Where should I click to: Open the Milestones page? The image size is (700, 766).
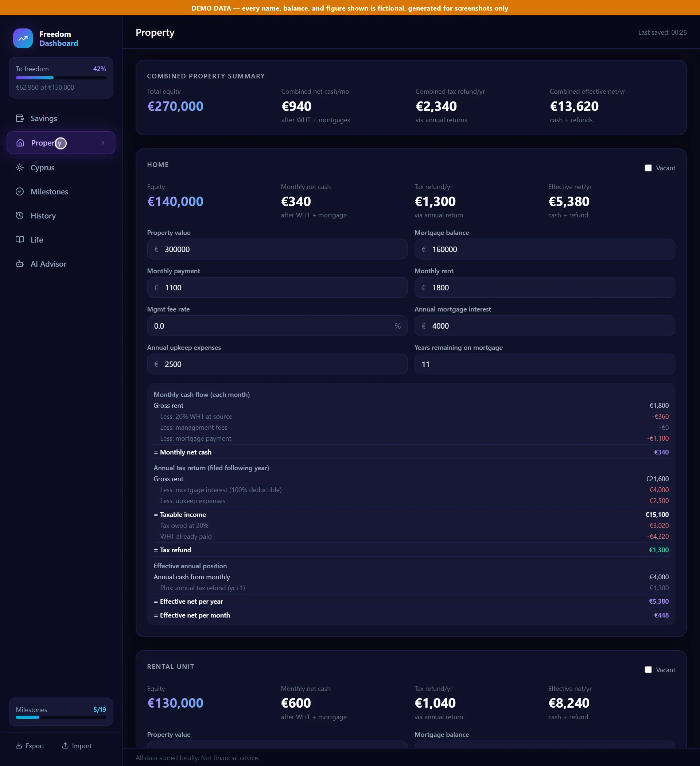(x=61, y=191)
